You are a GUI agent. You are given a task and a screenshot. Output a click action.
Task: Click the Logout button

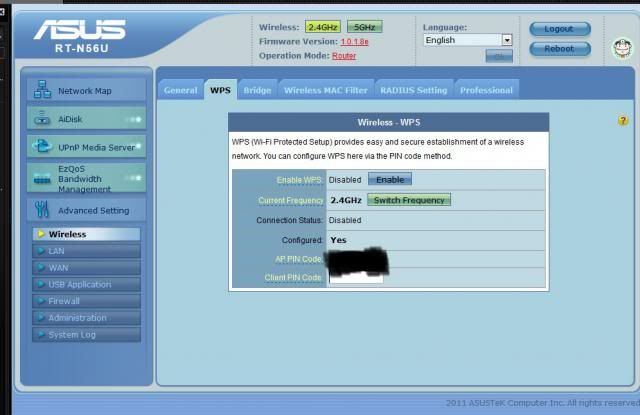560,29
